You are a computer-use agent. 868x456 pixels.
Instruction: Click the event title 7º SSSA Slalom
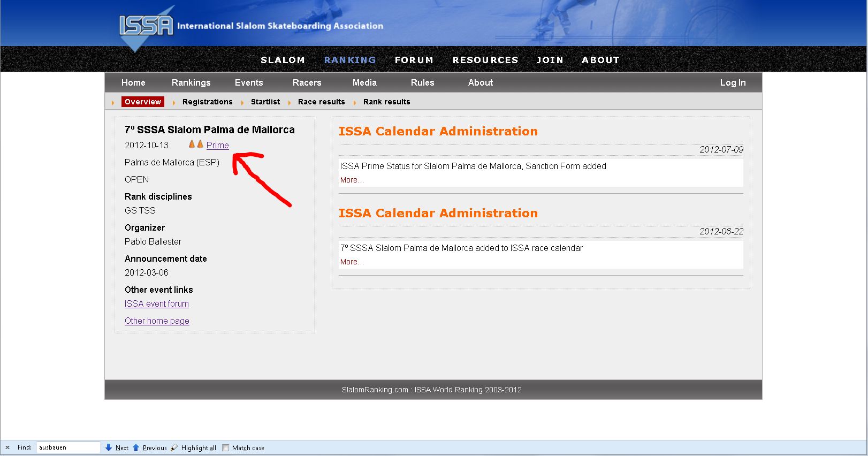[210, 130]
